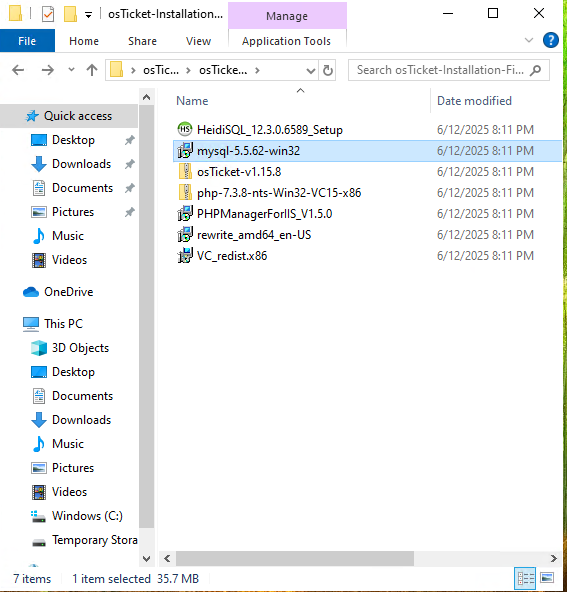Open pinned Pictures under Quick access
567x592 pixels.
tap(73, 212)
